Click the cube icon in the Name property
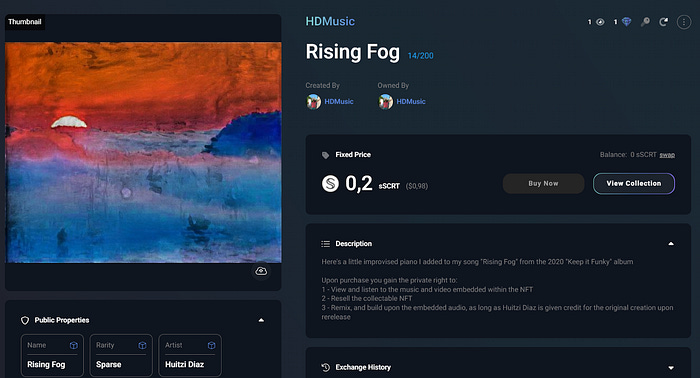The image size is (700, 378). tap(74, 345)
